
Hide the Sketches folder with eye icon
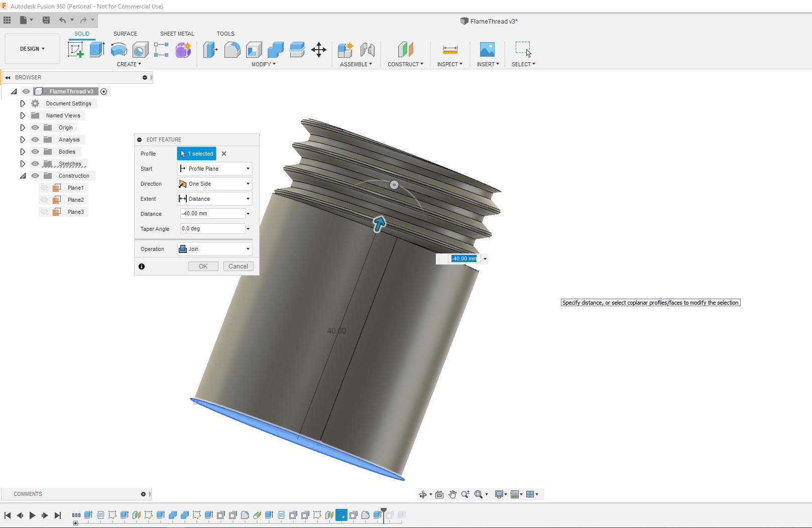click(35, 164)
